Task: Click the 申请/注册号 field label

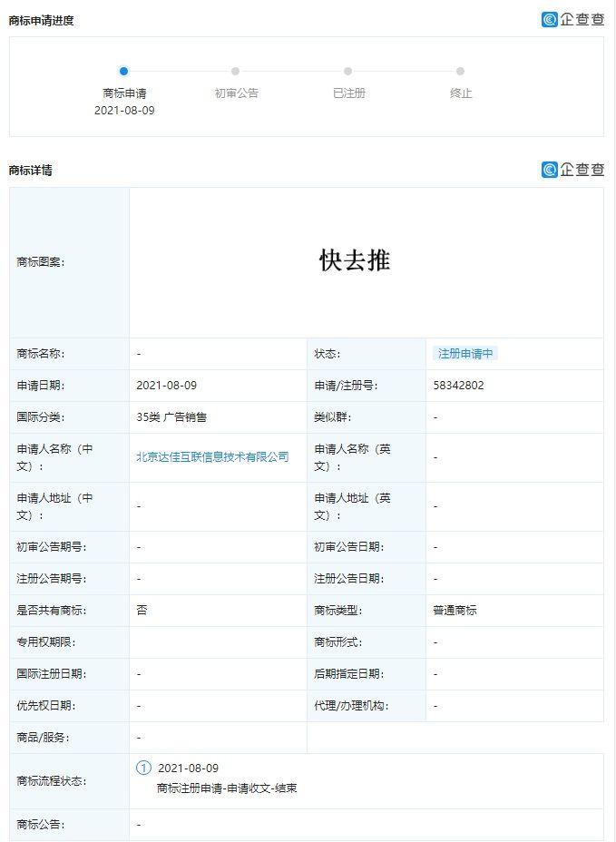Action: click(346, 385)
